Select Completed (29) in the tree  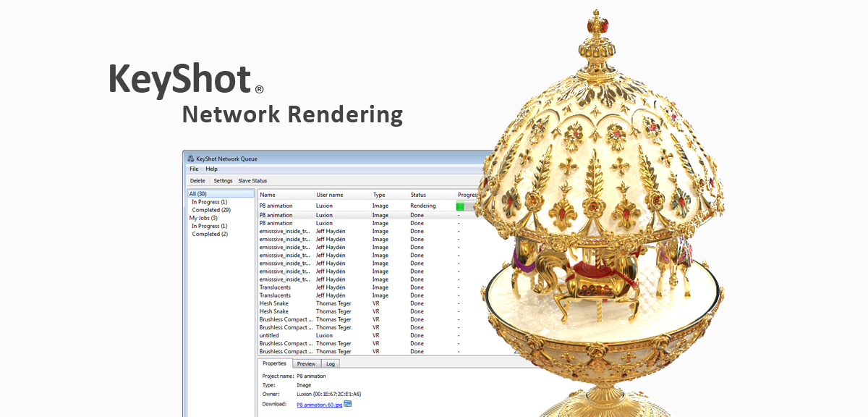click(211, 210)
